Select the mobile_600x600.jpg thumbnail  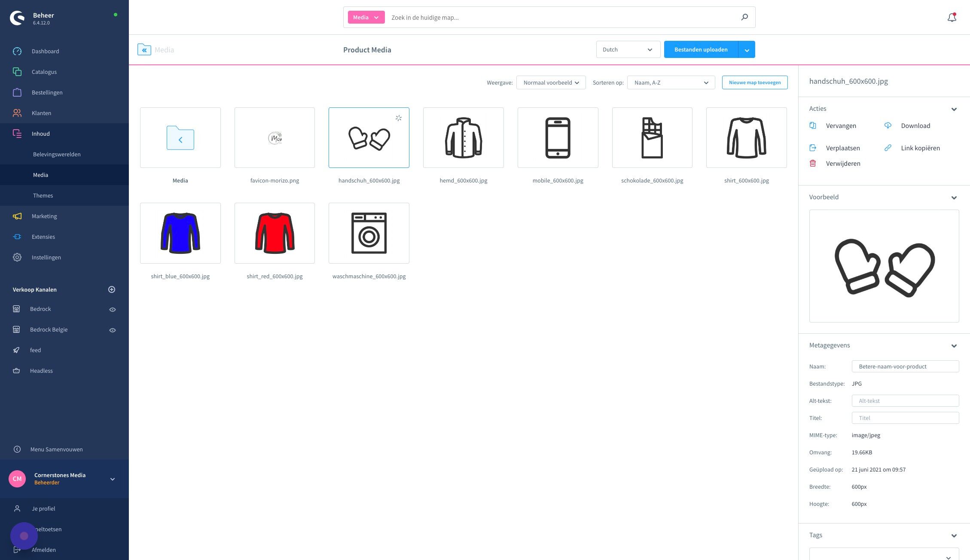coord(558,137)
